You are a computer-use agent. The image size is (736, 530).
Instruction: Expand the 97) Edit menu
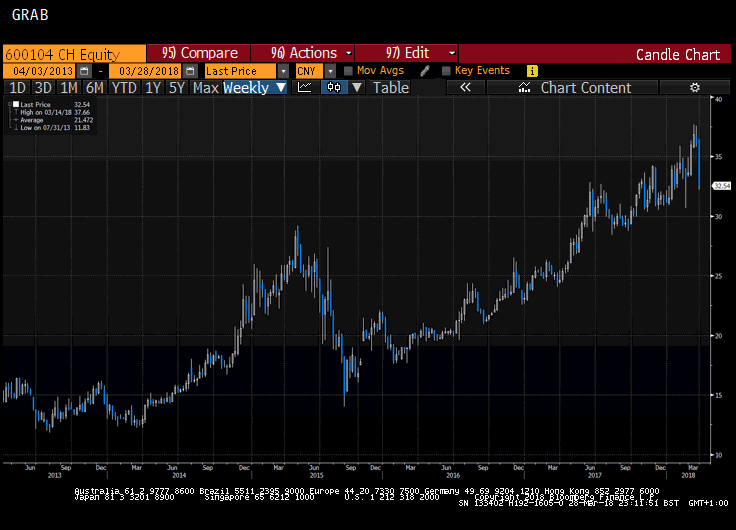pos(406,53)
